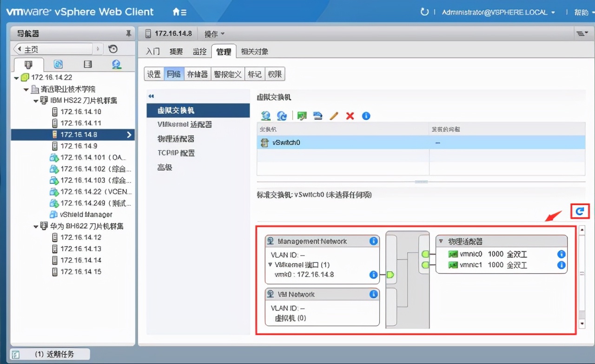
Task: Refresh the topology diagram with the highlighted icon
Action: [580, 211]
